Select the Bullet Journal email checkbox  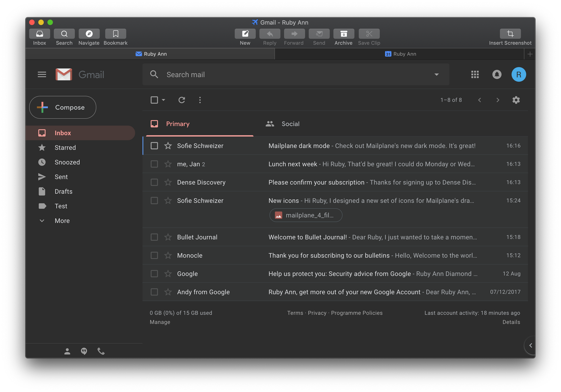[154, 237]
